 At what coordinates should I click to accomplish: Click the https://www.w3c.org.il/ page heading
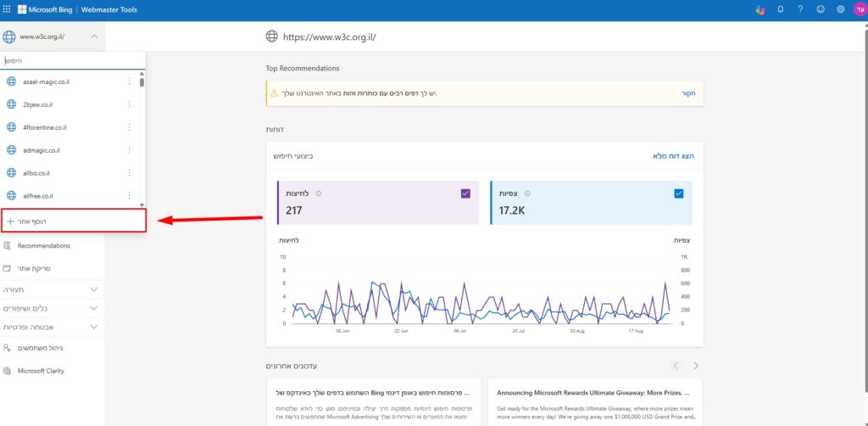330,37
